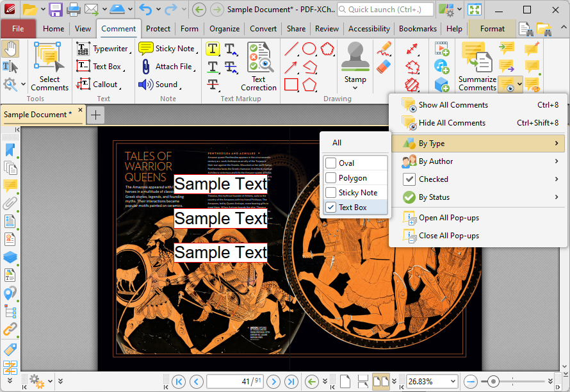Expand the By Type submenu
Image resolution: width=570 pixels, height=392 pixels.
click(x=478, y=143)
